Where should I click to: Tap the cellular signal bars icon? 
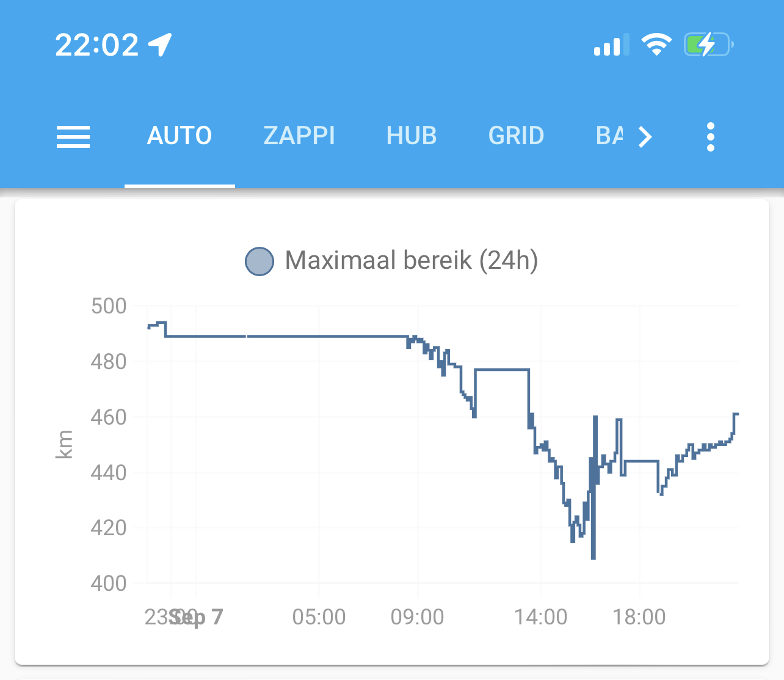608,45
